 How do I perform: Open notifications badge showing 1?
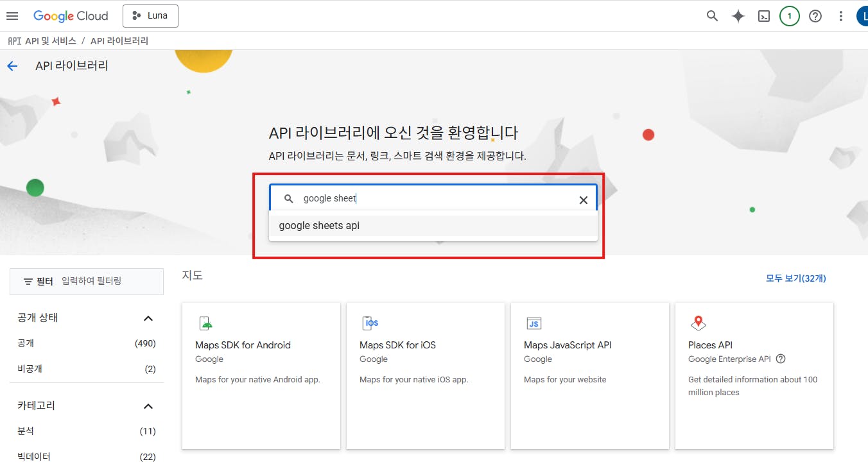790,16
